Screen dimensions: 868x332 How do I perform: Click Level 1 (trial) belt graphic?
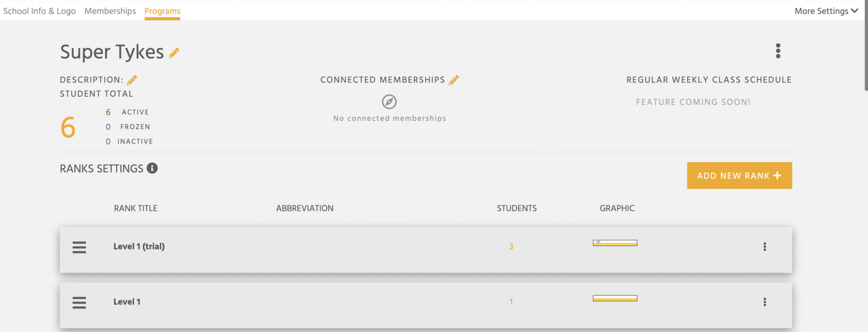(x=615, y=243)
